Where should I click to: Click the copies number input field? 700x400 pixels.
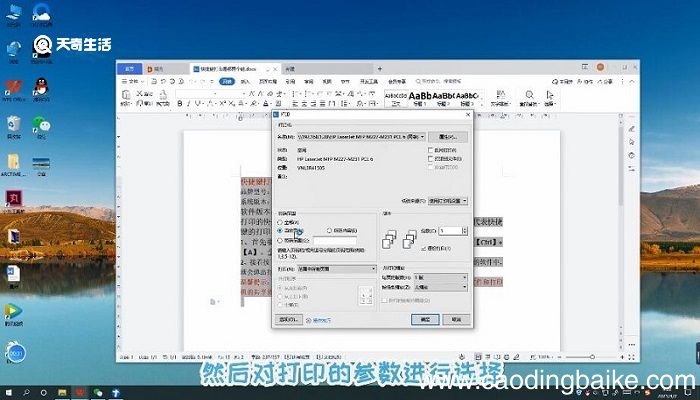click(x=450, y=230)
